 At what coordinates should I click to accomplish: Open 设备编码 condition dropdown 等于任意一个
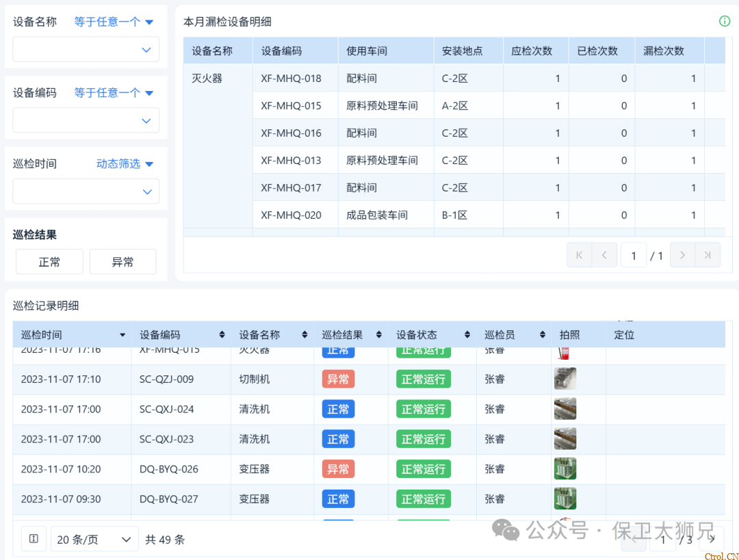(x=114, y=93)
